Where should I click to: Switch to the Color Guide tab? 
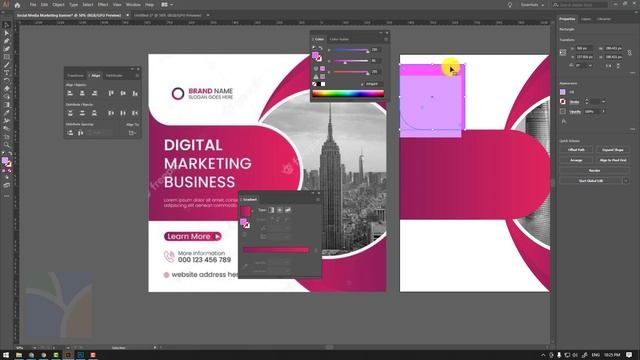pyautogui.click(x=339, y=39)
